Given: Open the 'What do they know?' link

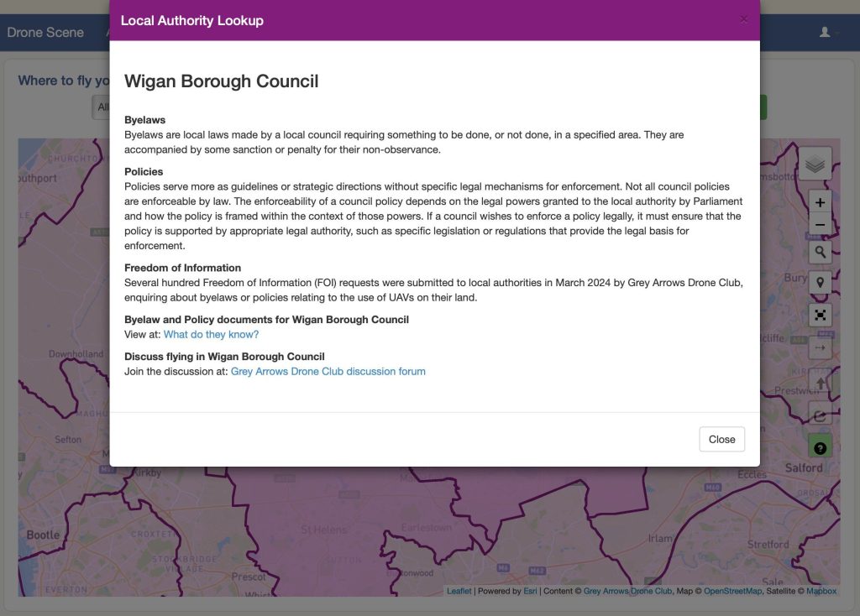Looking at the screenshot, I should pyautogui.click(x=211, y=334).
